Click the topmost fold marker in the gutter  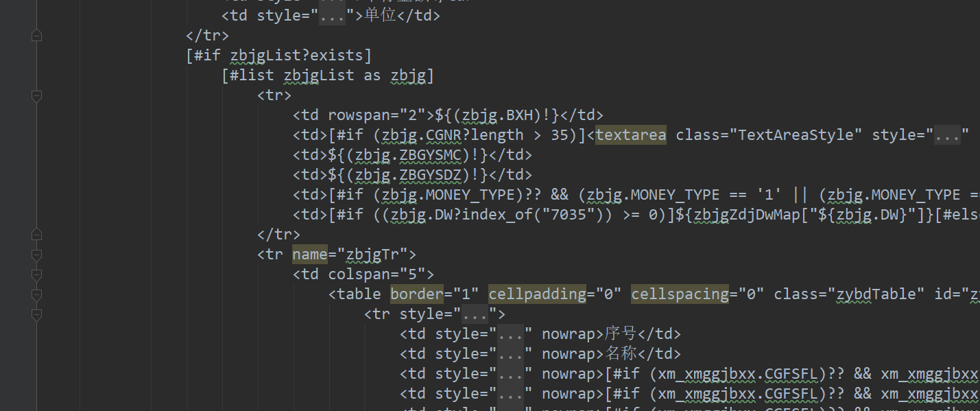point(36,35)
